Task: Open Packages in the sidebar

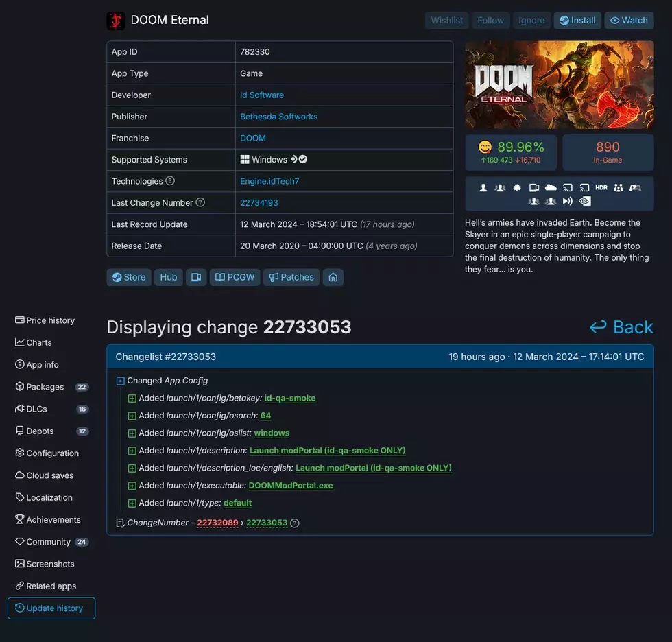Action: click(51, 387)
